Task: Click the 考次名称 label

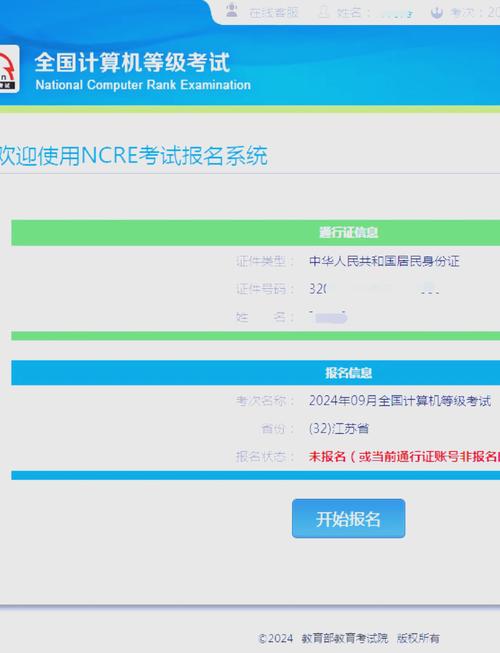Action: tap(265, 401)
